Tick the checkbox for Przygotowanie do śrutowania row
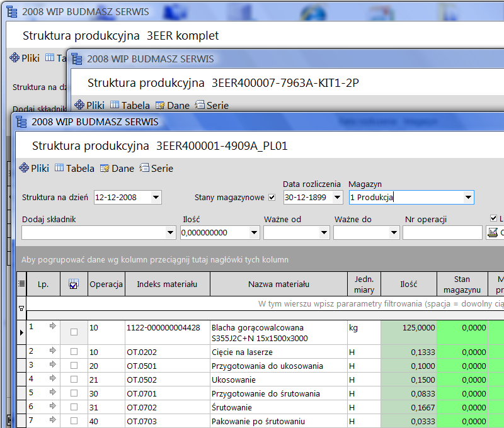The image size is (504, 428). [74, 393]
